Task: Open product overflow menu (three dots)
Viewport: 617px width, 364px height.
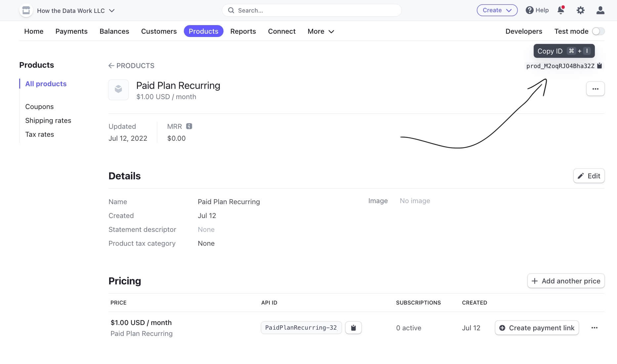Action: pos(595,89)
